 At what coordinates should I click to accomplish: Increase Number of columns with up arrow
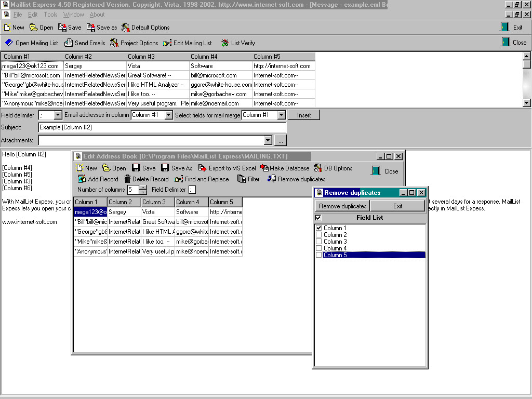[x=143, y=188]
